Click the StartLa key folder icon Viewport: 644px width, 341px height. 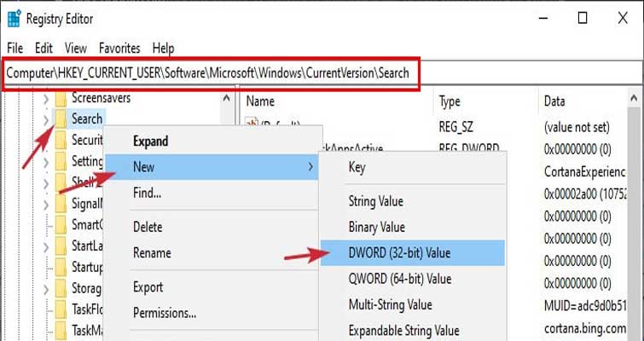[x=61, y=246]
